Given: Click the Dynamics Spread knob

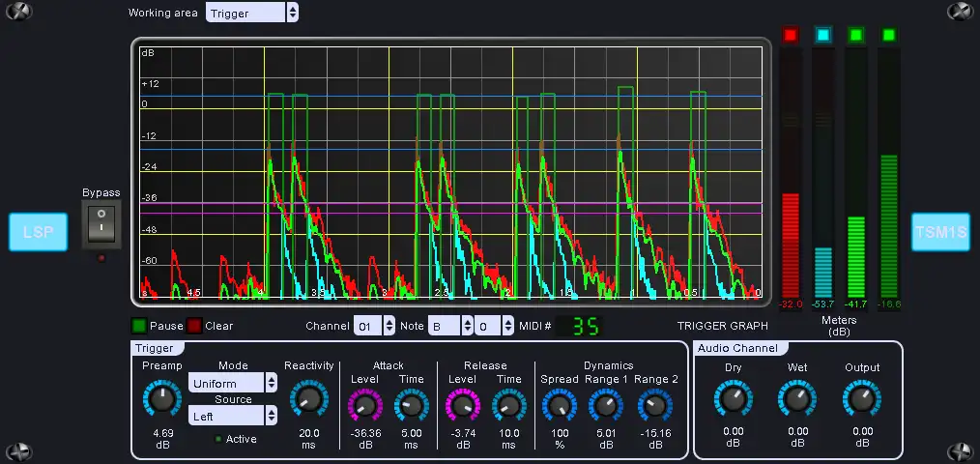Looking at the screenshot, I should click(559, 406).
